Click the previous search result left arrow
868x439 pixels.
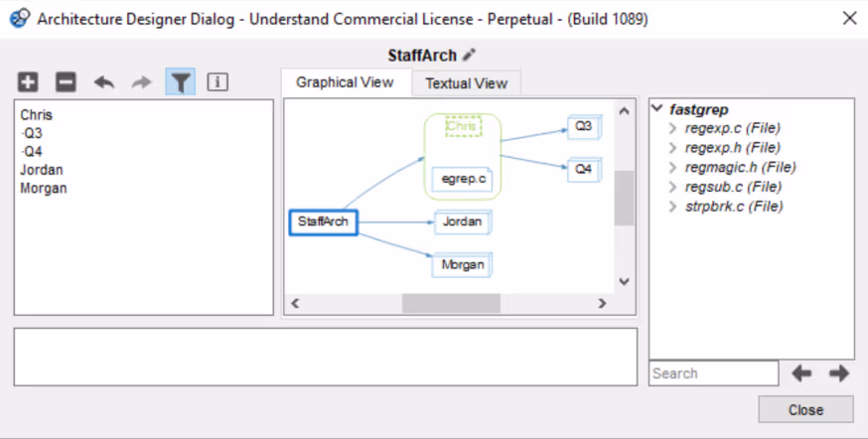[801, 373]
